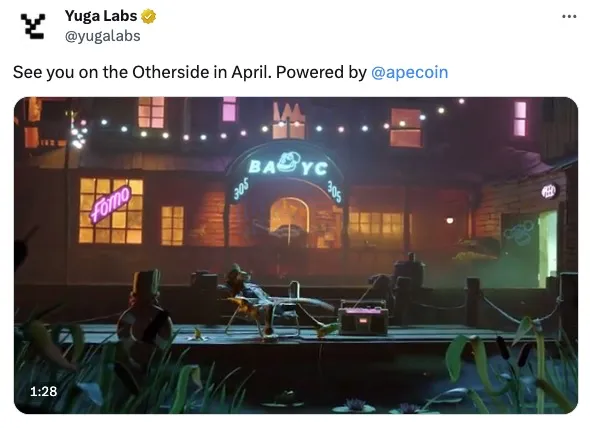Click the green glowing doorway on the right
This screenshot has width=590, height=428.
click(x=548, y=247)
